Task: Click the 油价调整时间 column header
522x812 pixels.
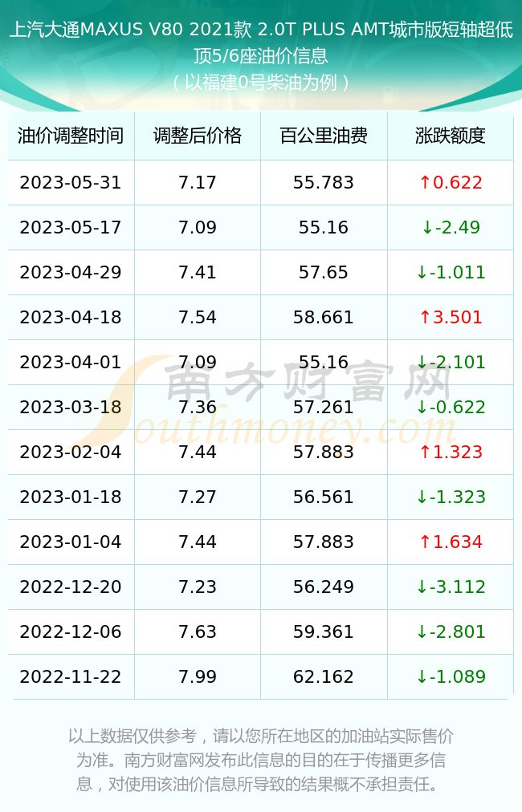Action: 71,136
